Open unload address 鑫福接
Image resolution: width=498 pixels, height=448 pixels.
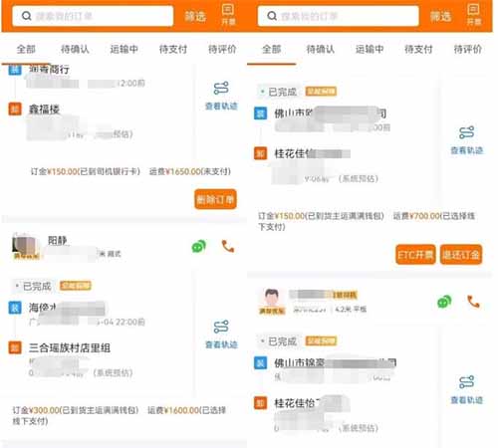44,109
